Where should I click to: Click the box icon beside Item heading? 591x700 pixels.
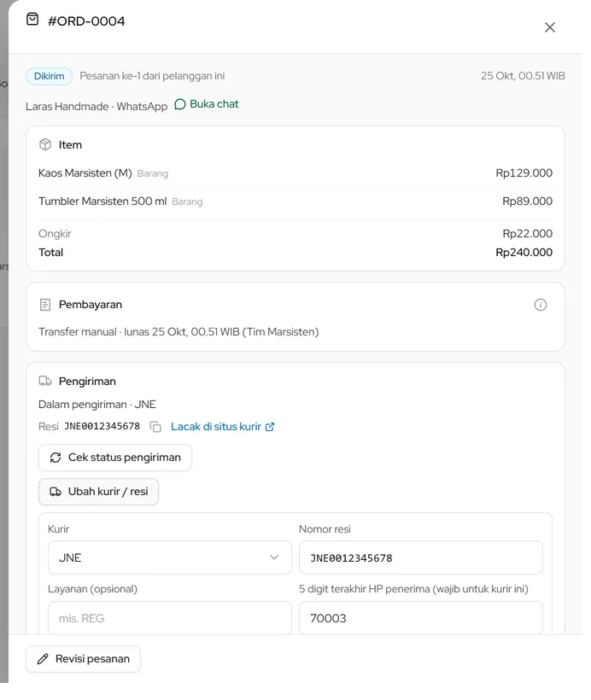point(45,144)
